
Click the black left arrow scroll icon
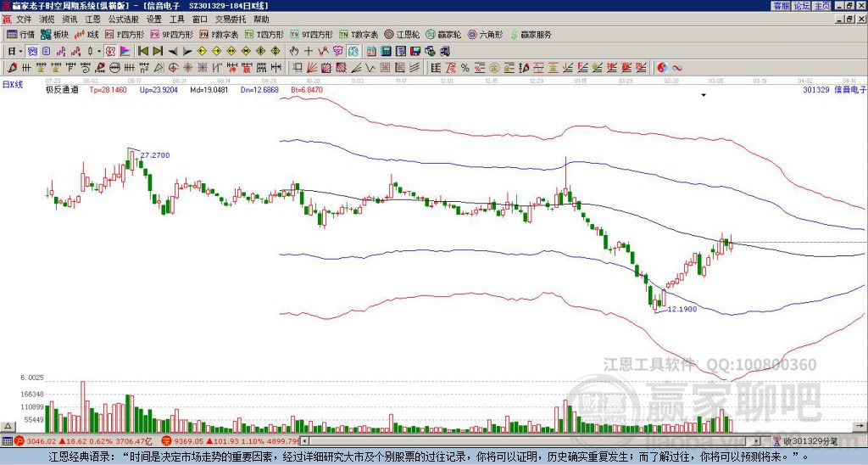(x=173, y=52)
